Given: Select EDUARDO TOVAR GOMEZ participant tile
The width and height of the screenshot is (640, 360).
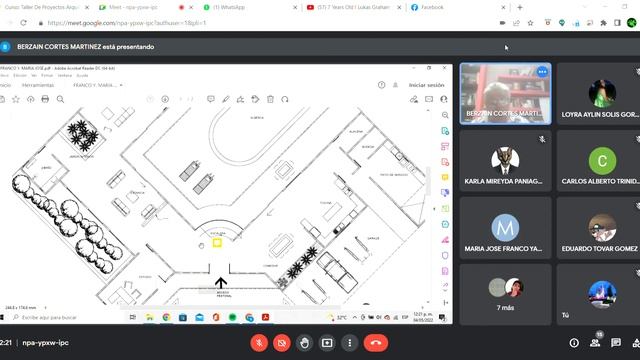Looking at the screenshot, I should [599, 228].
